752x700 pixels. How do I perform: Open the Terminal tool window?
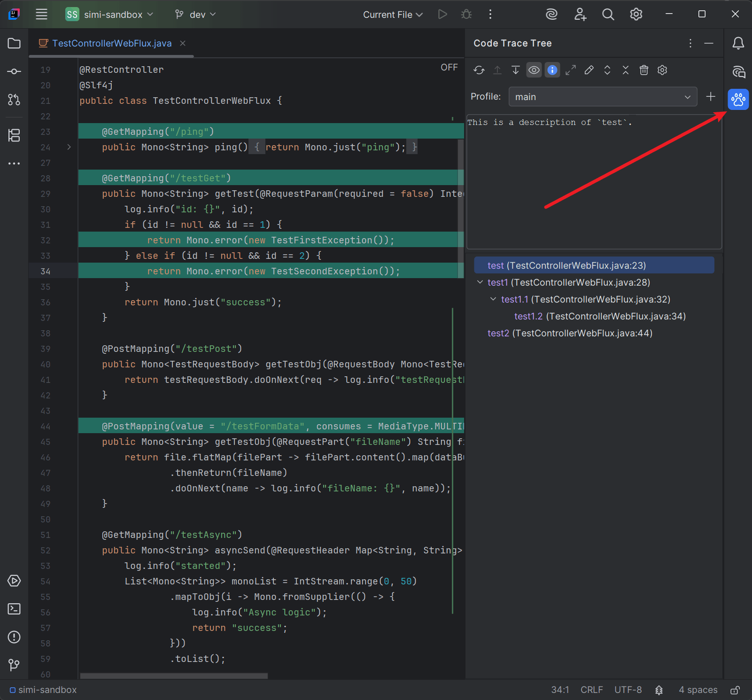click(x=14, y=609)
